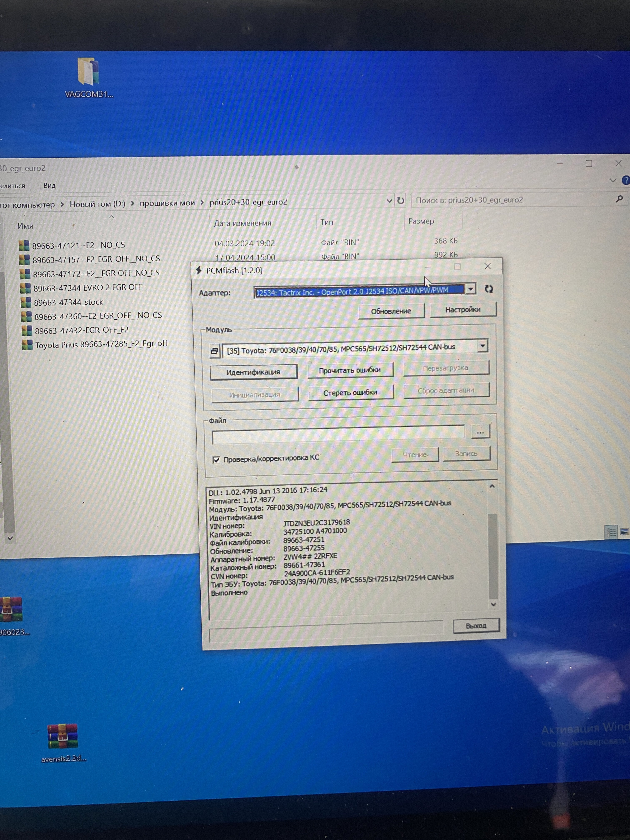The image size is (630, 840).
Task: Switch to details view icon
Action: coord(611,532)
